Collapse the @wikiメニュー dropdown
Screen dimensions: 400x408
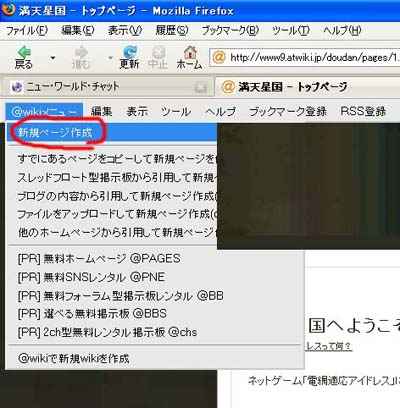tap(44, 112)
